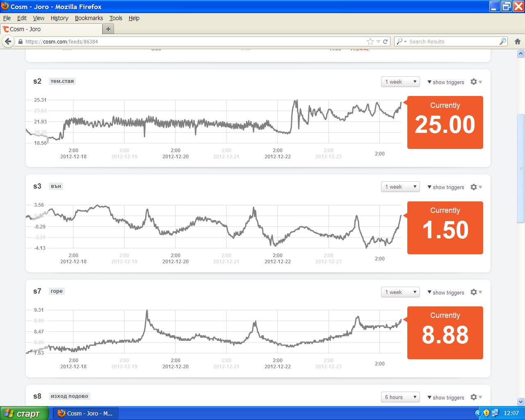This screenshot has width=525, height=420.
Task: Click the search magnifier in search box
Action: point(502,41)
